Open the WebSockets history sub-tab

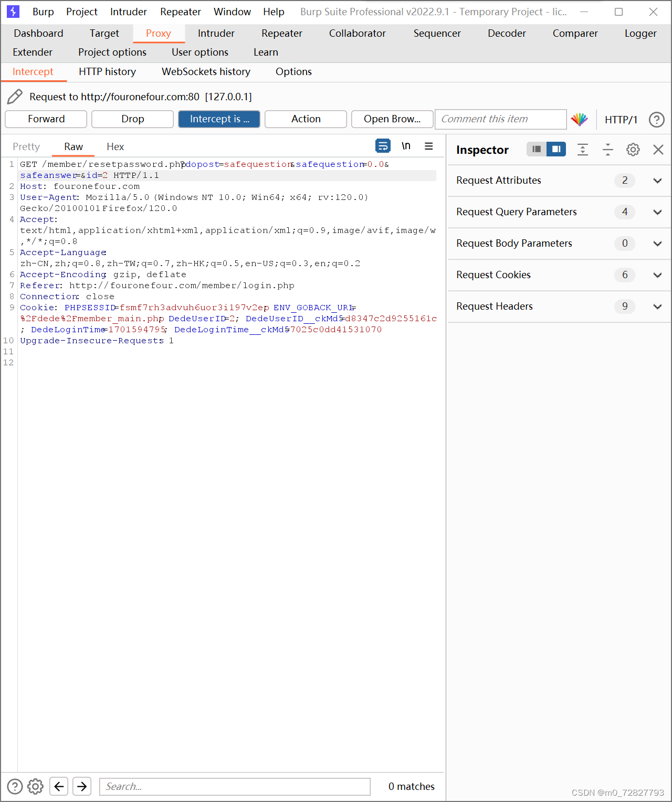click(206, 71)
